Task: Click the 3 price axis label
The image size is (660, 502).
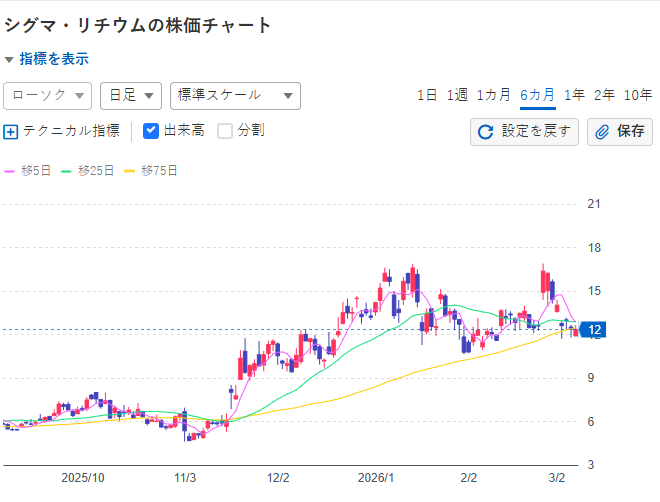Action: (x=591, y=465)
